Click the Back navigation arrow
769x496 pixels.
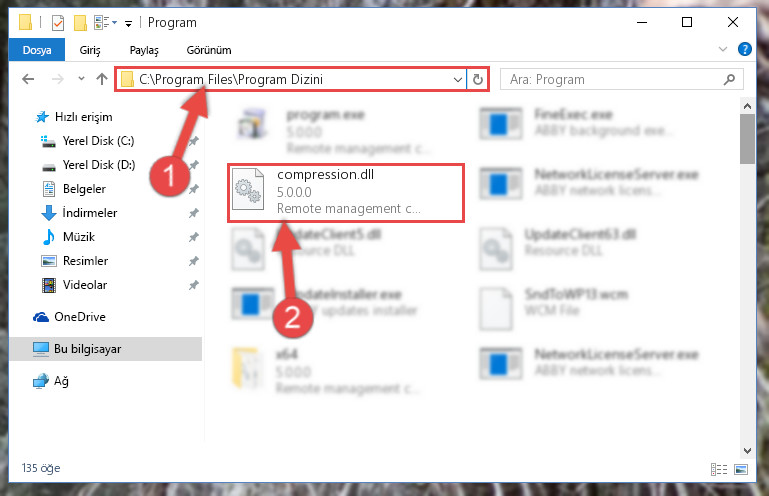(28, 79)
